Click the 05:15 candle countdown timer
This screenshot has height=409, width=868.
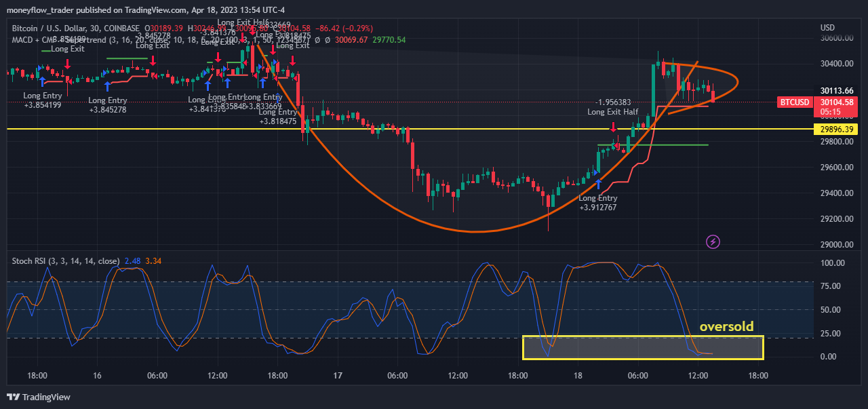tap(831, 111)
